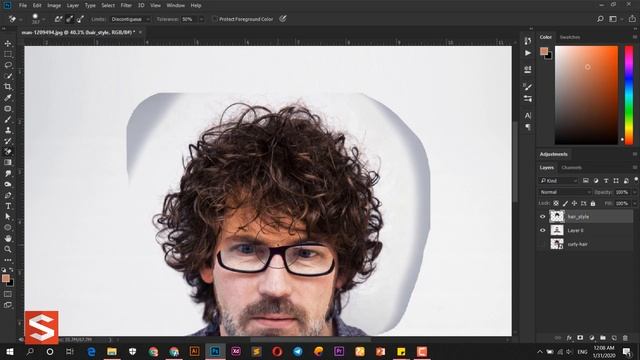
Task: Open the Normal blend mode dropdown
Action: point(565,192)
